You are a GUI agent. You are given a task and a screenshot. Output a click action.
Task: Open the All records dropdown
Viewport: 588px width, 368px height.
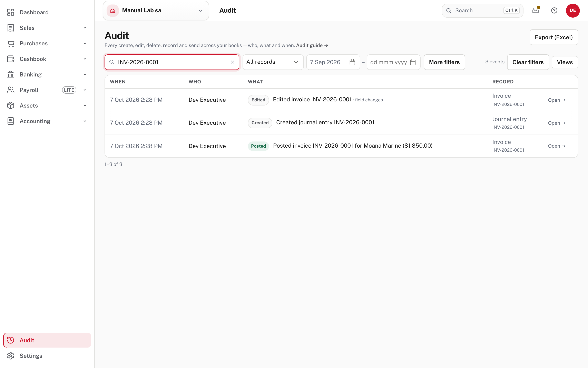click(273, 62)
